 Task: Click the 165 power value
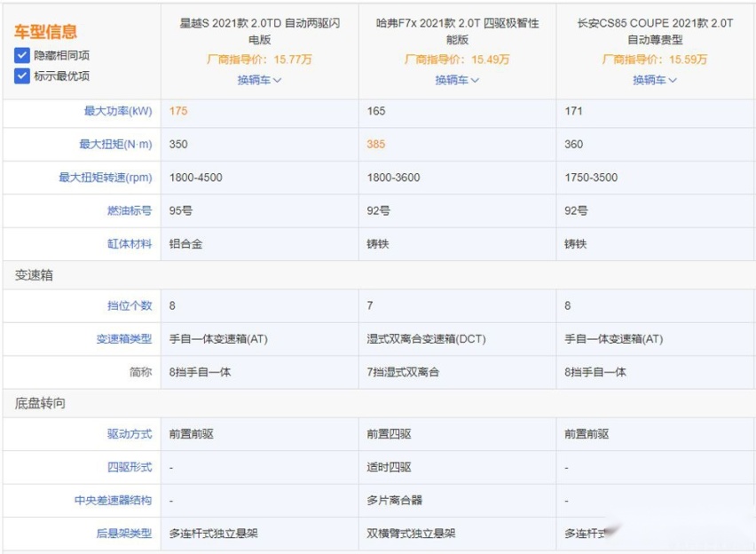(375, 111)
